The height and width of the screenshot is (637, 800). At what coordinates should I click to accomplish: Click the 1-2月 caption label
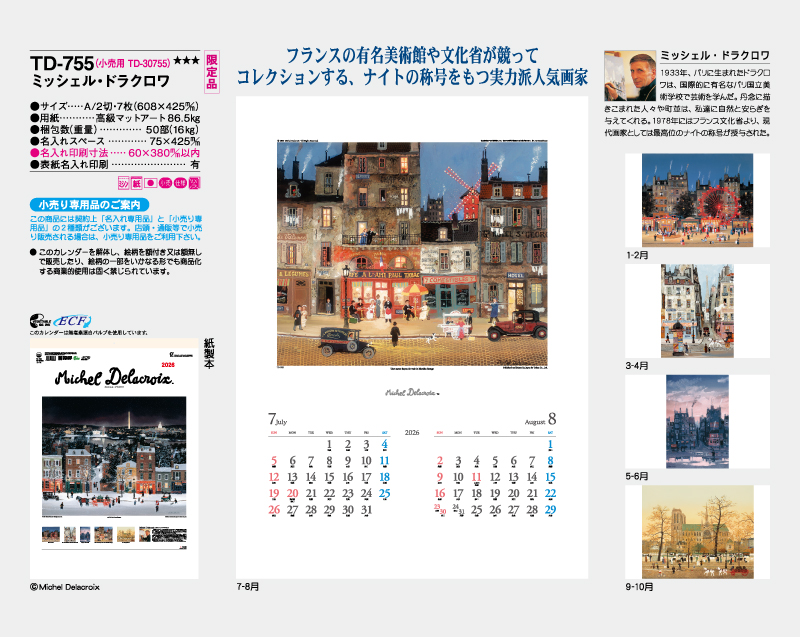[x=637, y=254]
